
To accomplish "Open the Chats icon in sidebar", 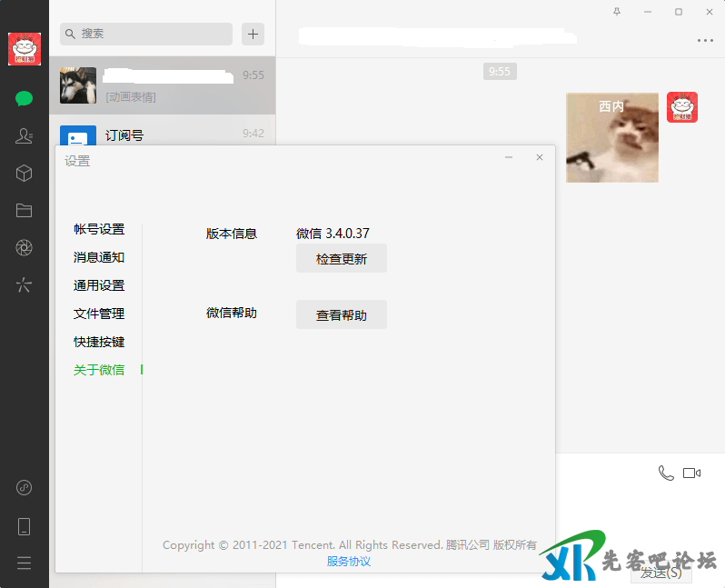I will tap(25, 99).
